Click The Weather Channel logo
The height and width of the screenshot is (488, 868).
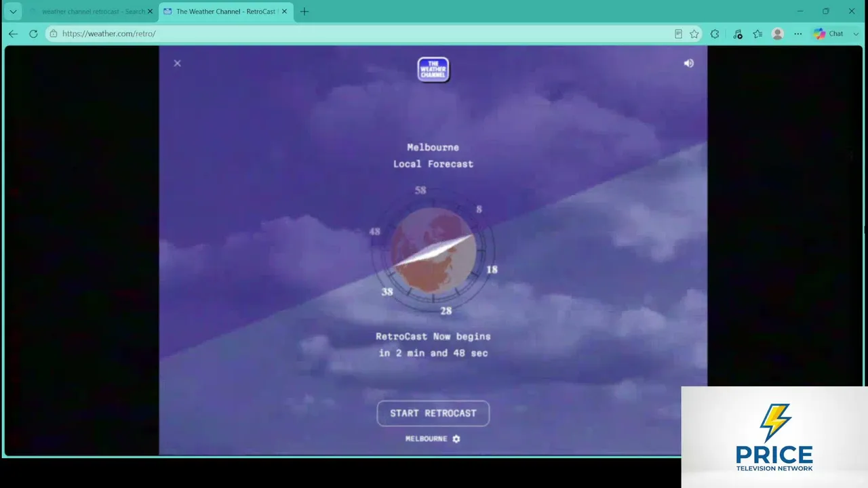[433, 69]
